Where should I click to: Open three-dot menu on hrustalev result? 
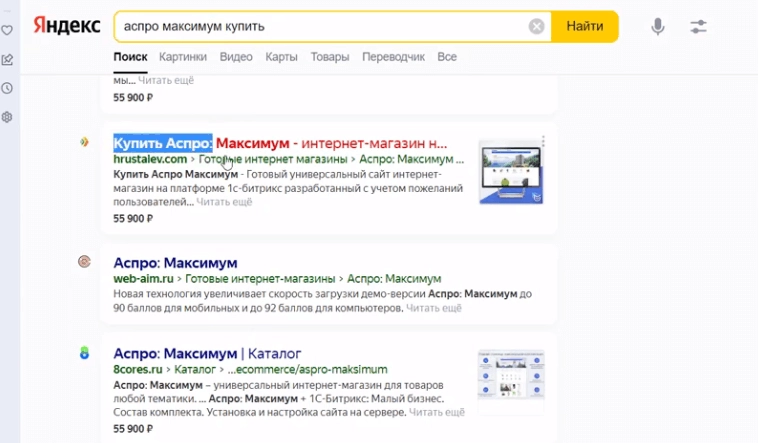[543, 141]
